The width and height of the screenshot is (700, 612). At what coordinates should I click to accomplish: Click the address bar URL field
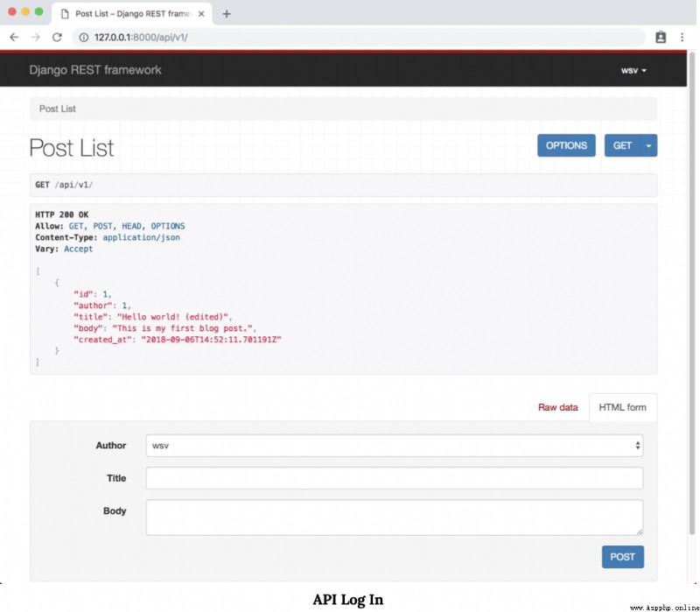pos(359,37)
